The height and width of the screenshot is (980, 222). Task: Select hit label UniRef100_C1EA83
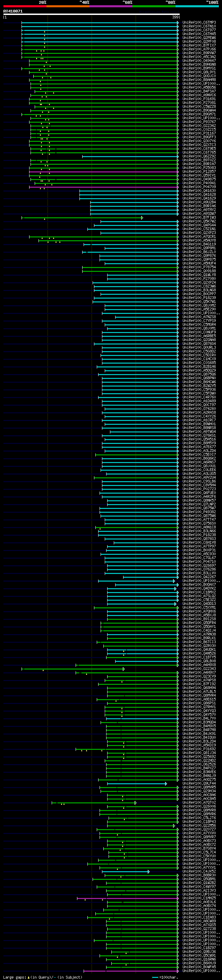[x=199, y=917]
